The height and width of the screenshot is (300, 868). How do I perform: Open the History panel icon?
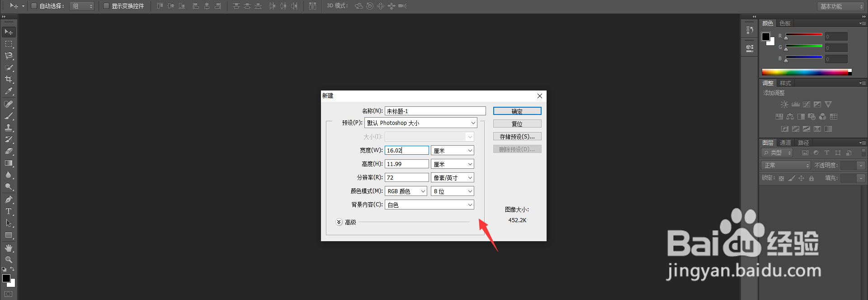click(750, 30)
